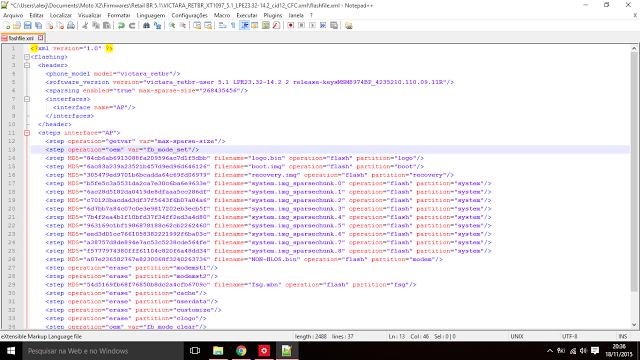The image size is (640, 360).
Task: Undo the last edit with the green arrow
Action: tap(121, 26)
